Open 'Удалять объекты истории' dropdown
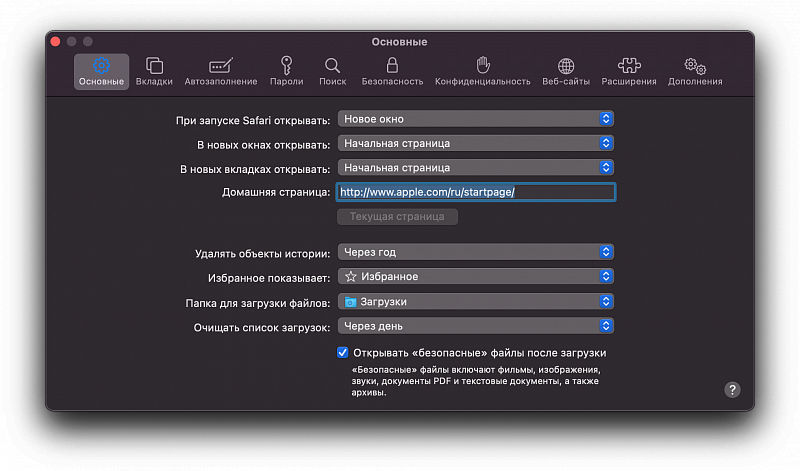Viewport: 800px width, 471px height. [x=476, y=252]
